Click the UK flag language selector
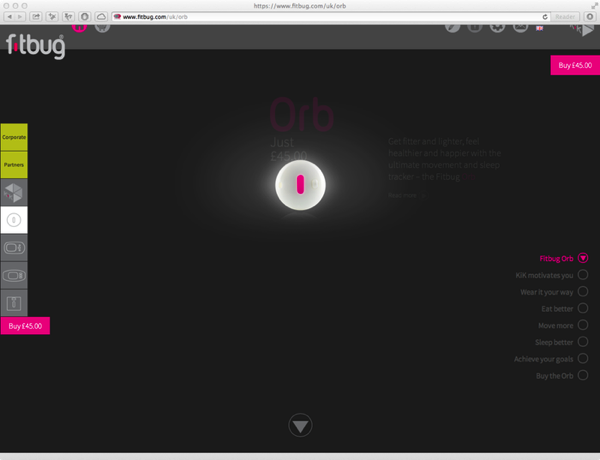 (540, 28)
